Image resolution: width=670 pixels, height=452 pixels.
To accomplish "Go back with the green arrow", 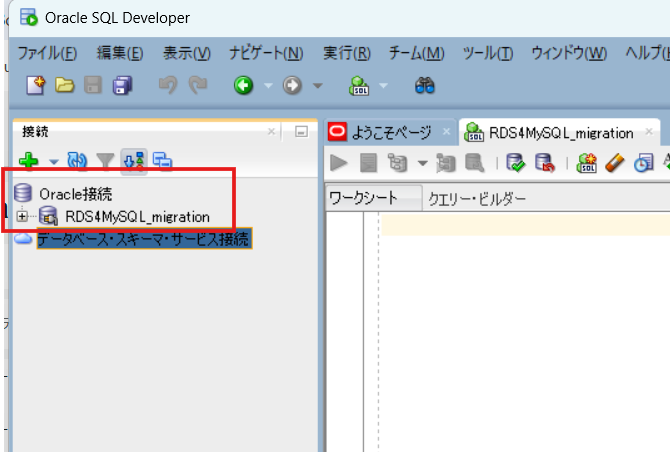I will [244, 85].
